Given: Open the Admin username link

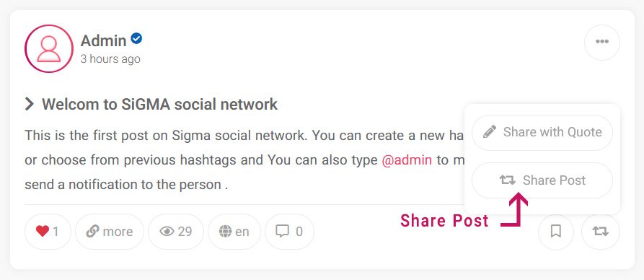Looking at the screenshot, I should point(104,40).
